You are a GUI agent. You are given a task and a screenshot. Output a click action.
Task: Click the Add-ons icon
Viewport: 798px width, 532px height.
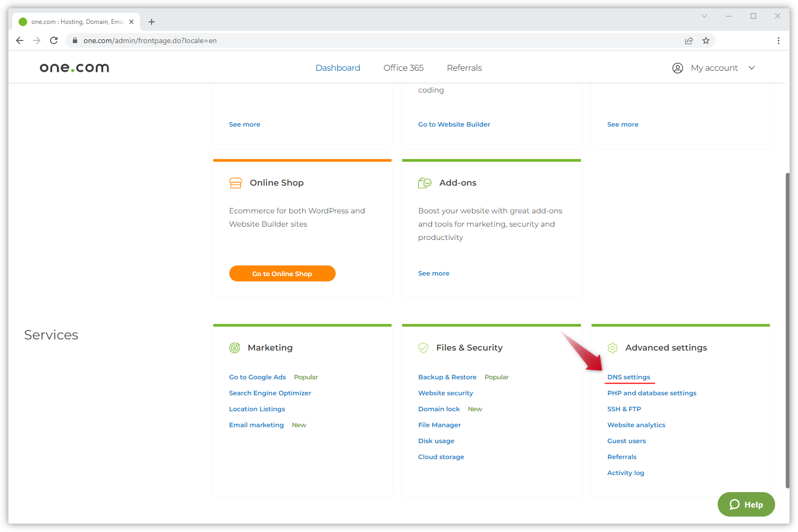tap(425, 183)
